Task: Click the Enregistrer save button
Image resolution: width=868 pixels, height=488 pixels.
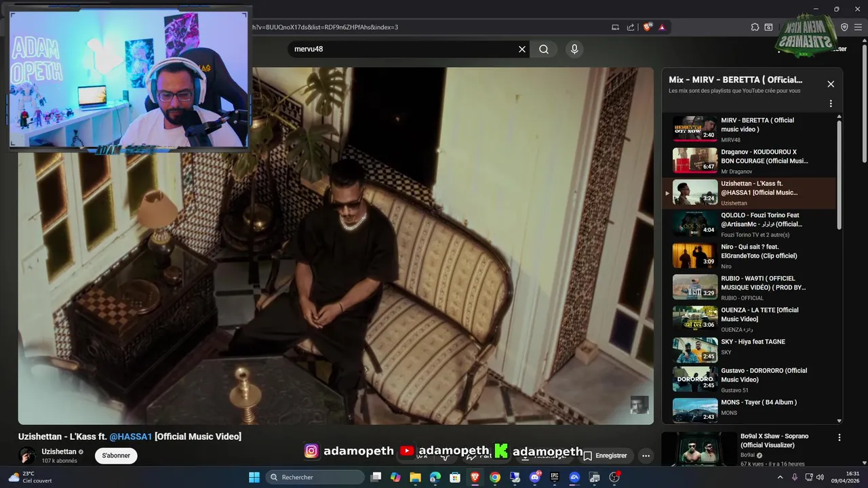Action: pyautogui.click(x=605, y=455)
